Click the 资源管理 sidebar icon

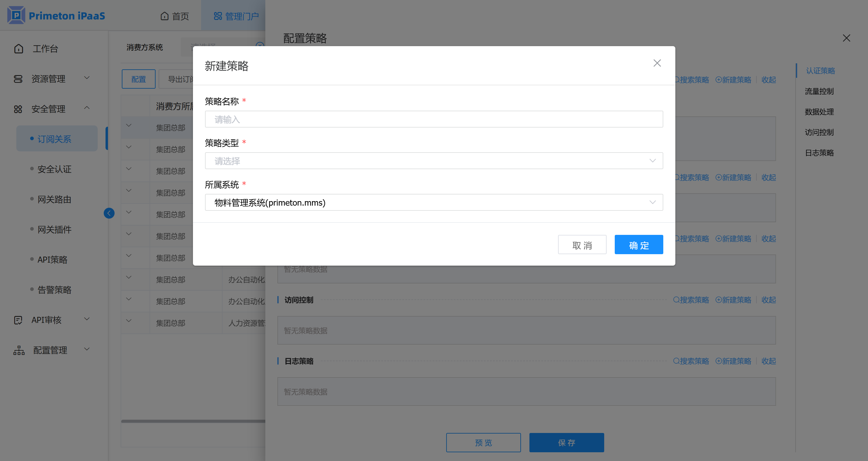tap(18, 79)
